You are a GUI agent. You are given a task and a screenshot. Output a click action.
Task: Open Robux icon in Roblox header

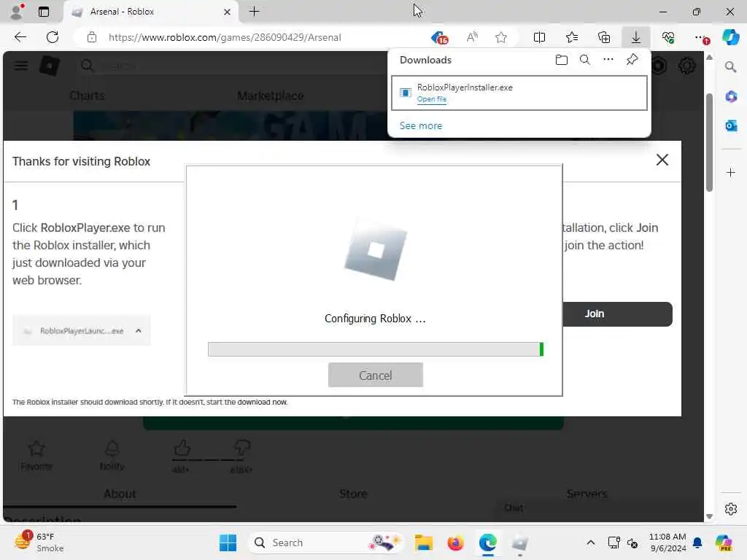pyautogui.click(x=659, y=65)
